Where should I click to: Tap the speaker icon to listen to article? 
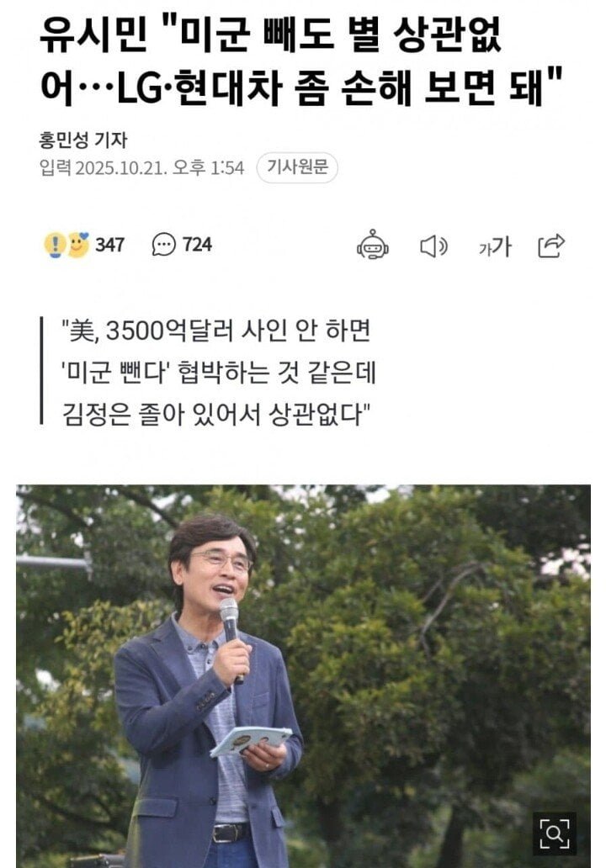[x=433, y=246]
